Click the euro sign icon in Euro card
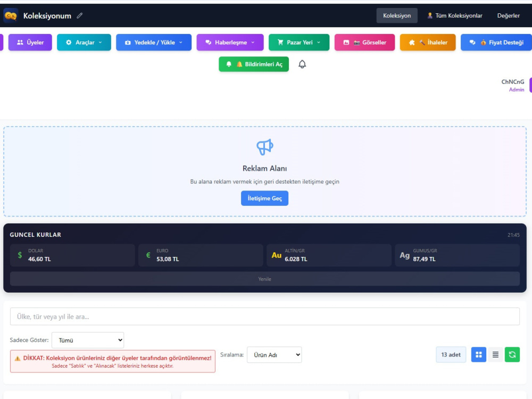Screen dimensions: 532x399 point(148,255)
